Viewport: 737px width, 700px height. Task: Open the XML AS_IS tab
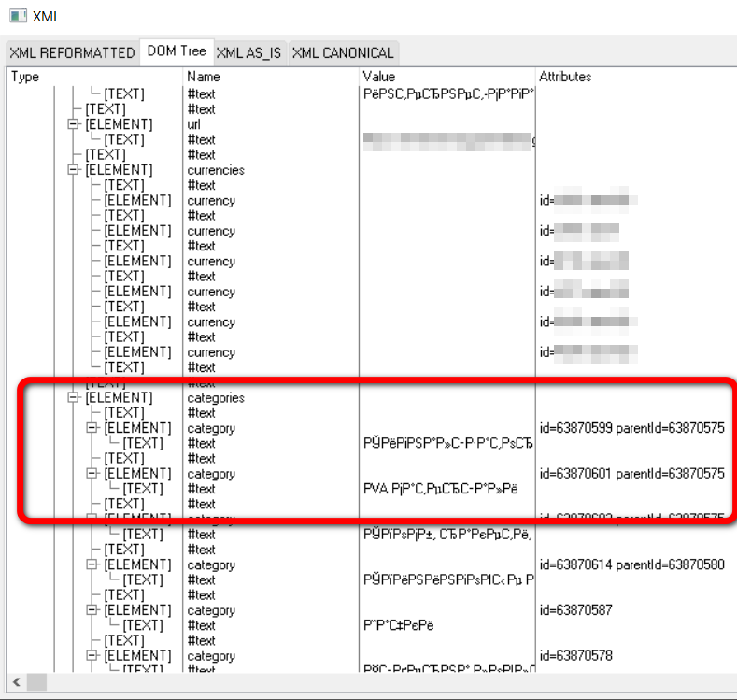click(x=249, y=53)
